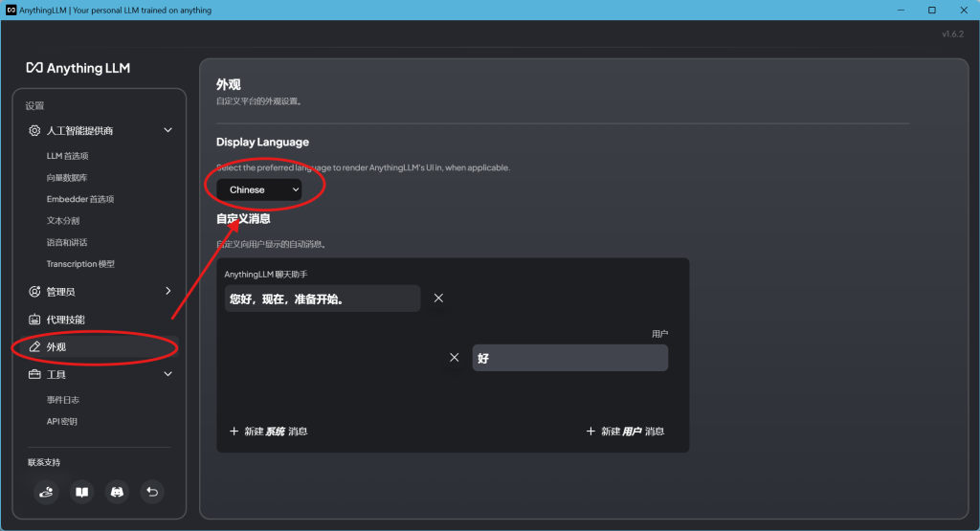Image resolution: width=980 pixels, height=531 pixels.
Task: Click the 联系支持 label
Action: click(44, 462)
